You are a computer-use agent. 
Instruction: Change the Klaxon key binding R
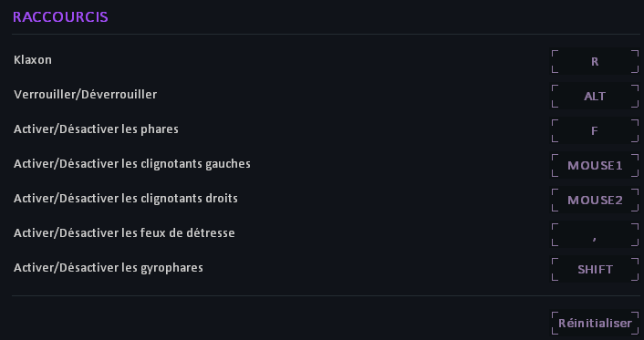[x=595, y=62]
